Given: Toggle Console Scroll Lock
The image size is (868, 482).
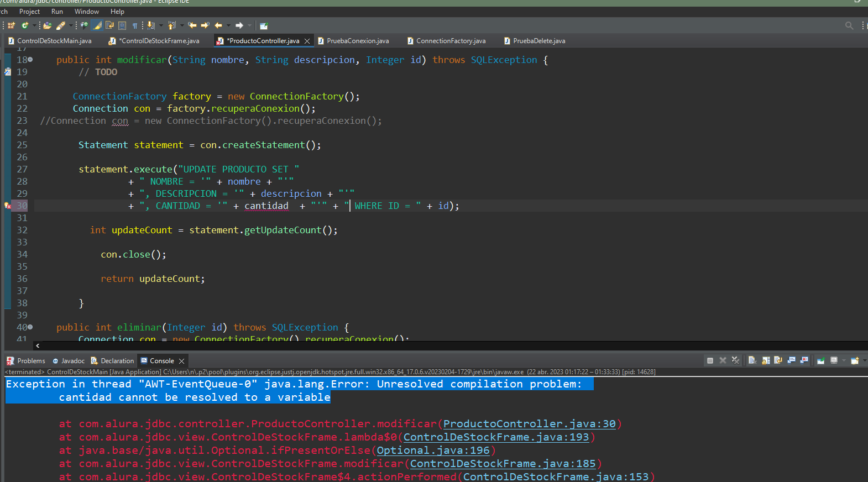Looking at the screenshot, I should (766, 360).
